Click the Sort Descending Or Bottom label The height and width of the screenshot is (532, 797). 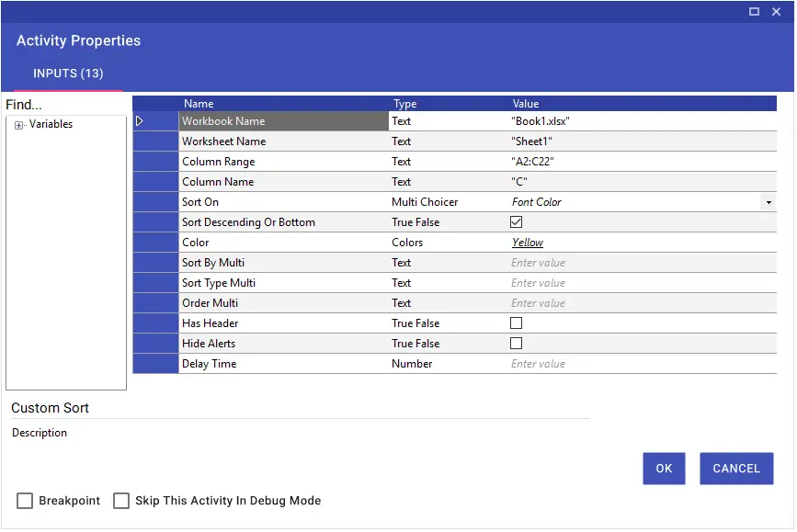(x=248, y=222)
